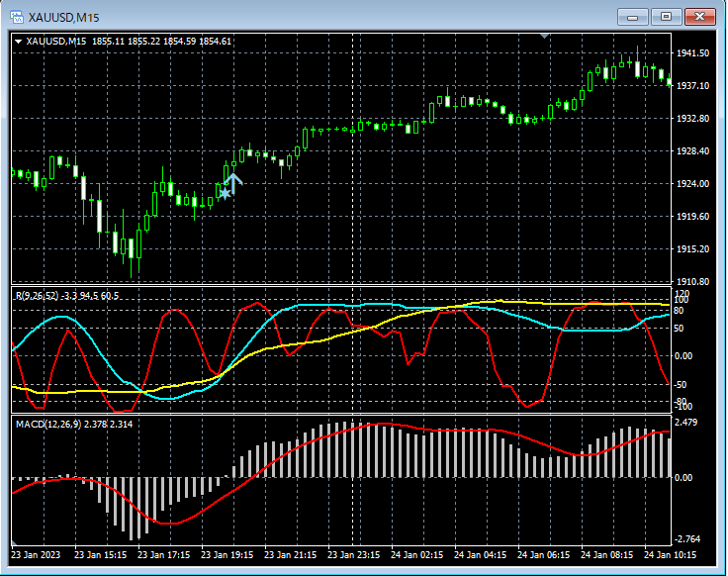
Task: Click the chart window icon in title bar
Action: point(17,17)
